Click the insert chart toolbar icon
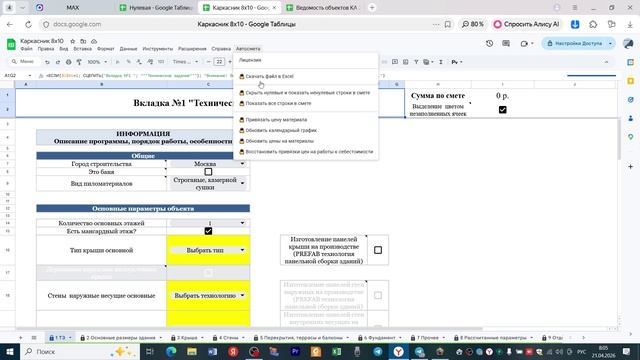 (x=405, y=62)
